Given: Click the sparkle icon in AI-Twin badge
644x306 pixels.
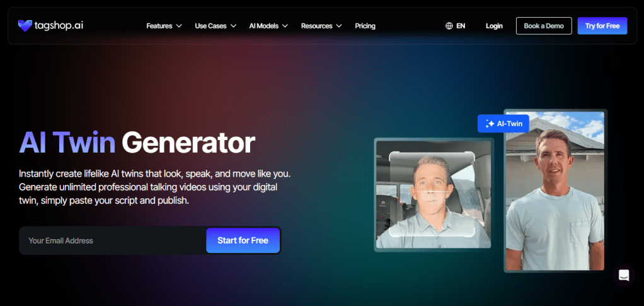Looking at the screenshot, I should point(490,124).
